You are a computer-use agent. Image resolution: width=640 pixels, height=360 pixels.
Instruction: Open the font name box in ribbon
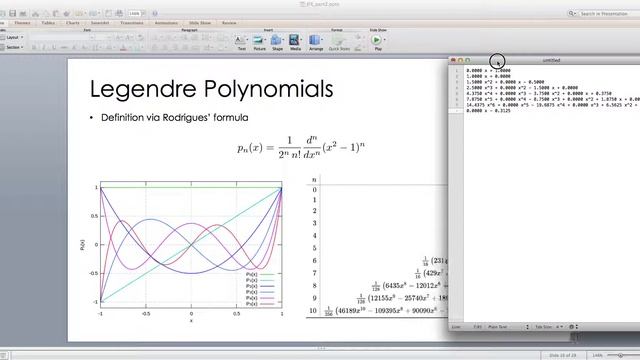62,37
